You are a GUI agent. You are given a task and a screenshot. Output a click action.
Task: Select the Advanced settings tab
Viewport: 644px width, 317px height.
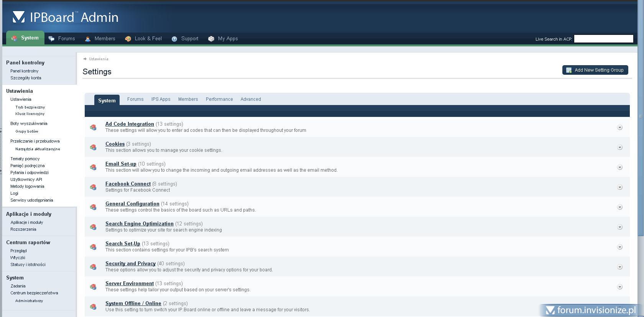coord(251,99)
